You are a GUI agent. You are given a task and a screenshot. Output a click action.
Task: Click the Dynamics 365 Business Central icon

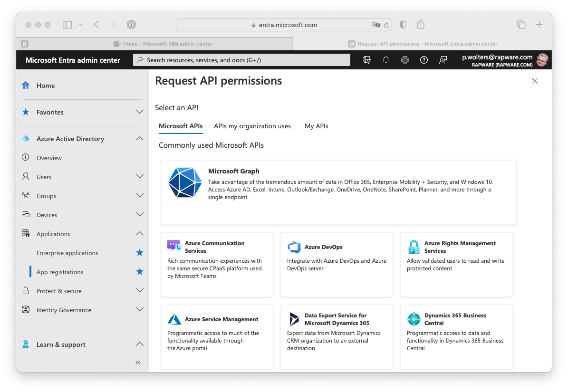pos(414,319)
